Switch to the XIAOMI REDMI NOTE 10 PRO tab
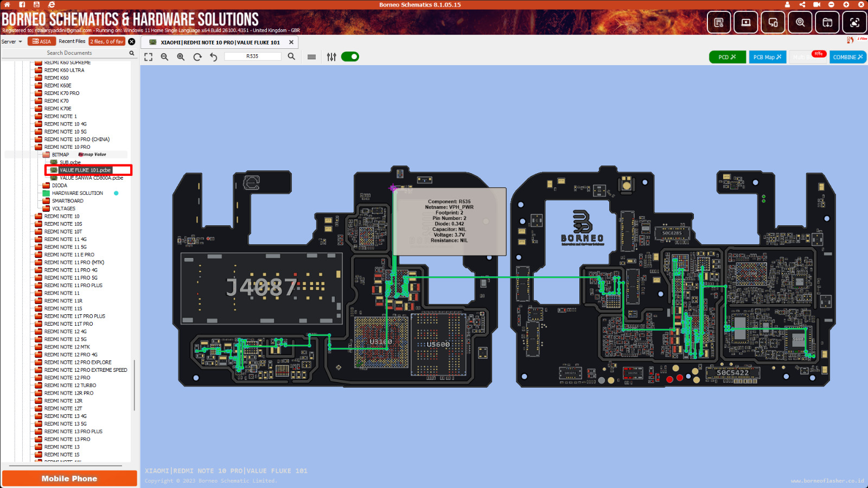868x488 pixels. pos(220,42)
